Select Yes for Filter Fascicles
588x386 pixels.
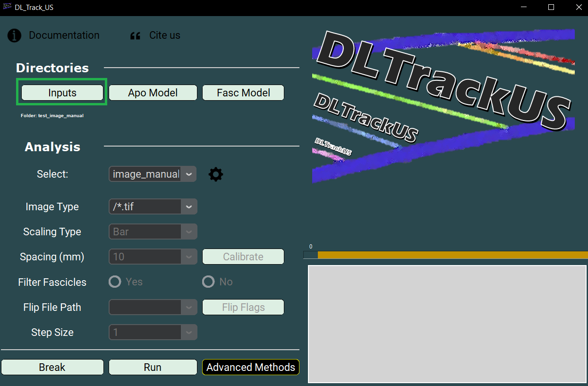pos(115,282)
